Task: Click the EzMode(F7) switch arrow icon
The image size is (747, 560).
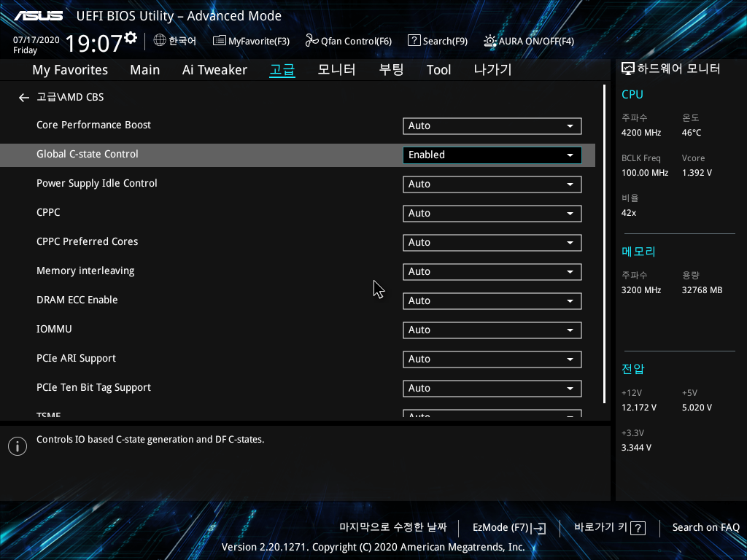Action: click(539, 528)
